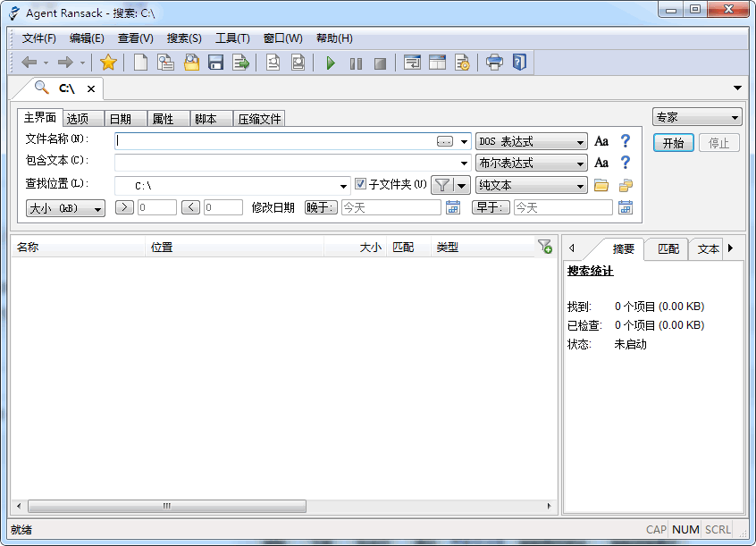Stop the search with the square stop icon
The width and height of the screenshot is (756, 546).
[x=381, y=63]
